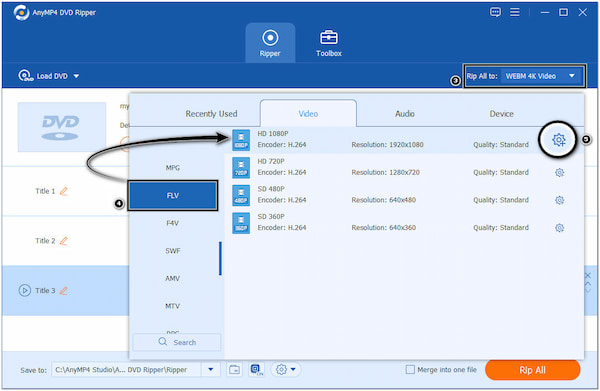600x391 pixels.
Task: Choose AMV in the format list
Action: (x=173, y=279)
